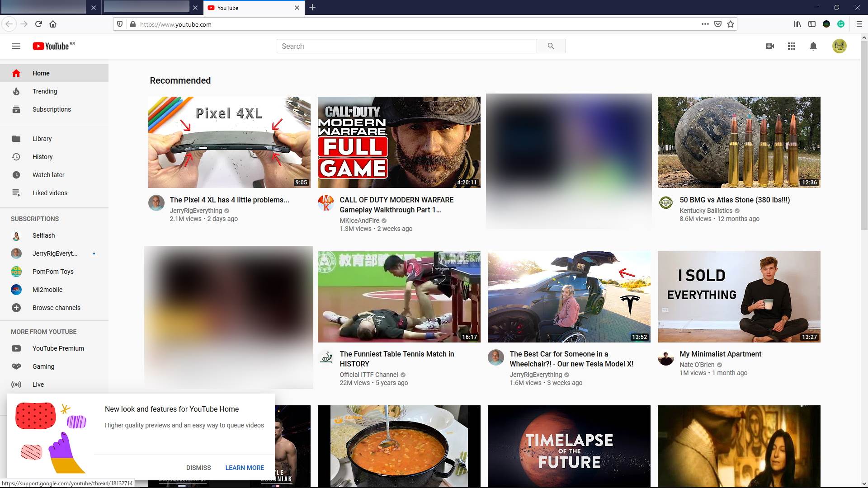This screenshot has height=488, width=868.
Task: Open the video creation camera icon
Action: tap(770, 46)
